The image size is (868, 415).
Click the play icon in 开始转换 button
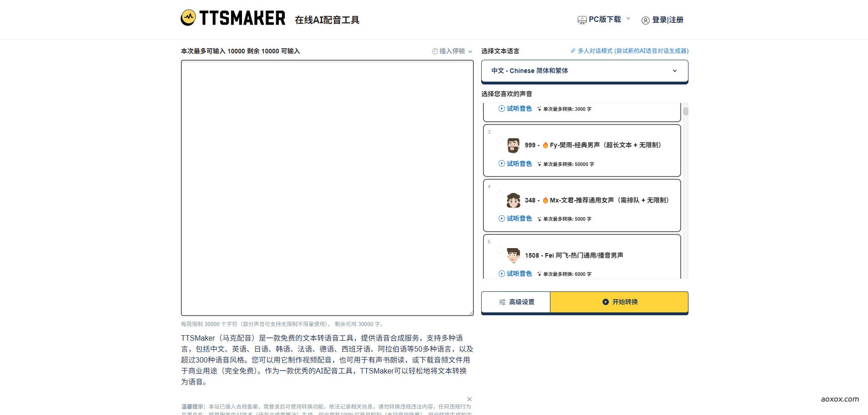coord(606,302)
